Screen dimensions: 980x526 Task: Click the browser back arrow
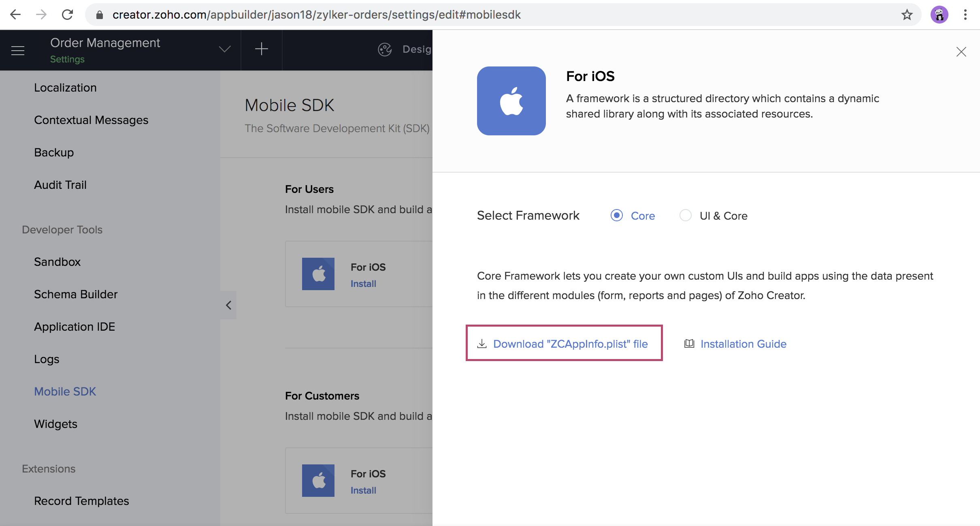[x=15, y=15]
